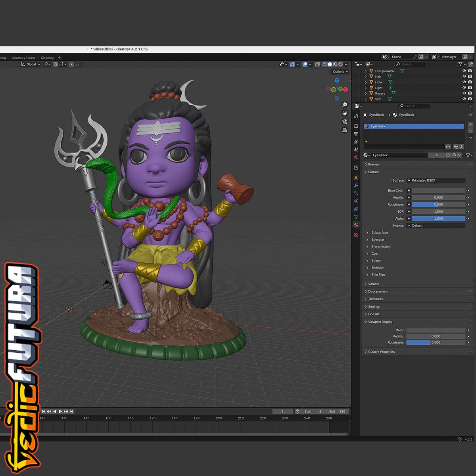Image resolution: width=476 pixels, height=476 pixels.
Task: Open the Modifiers properties tab (wrench icon)
Action: tap(356, 186)
